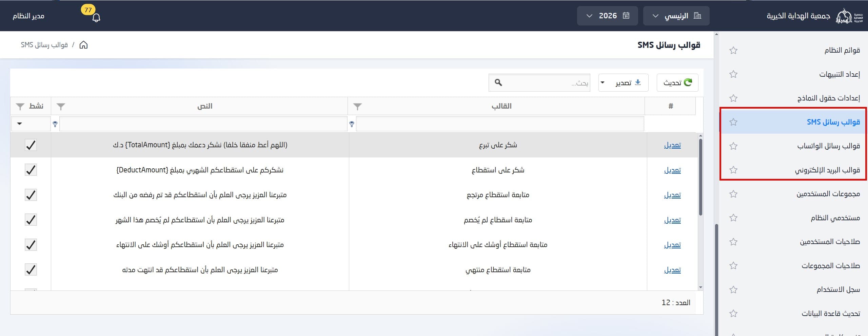Image resolution: width=868 pixels, height=336 pixels.
Task: Toggle active checkbox for متابعة استقطاع منتهي
Action: tap(31, 270)
